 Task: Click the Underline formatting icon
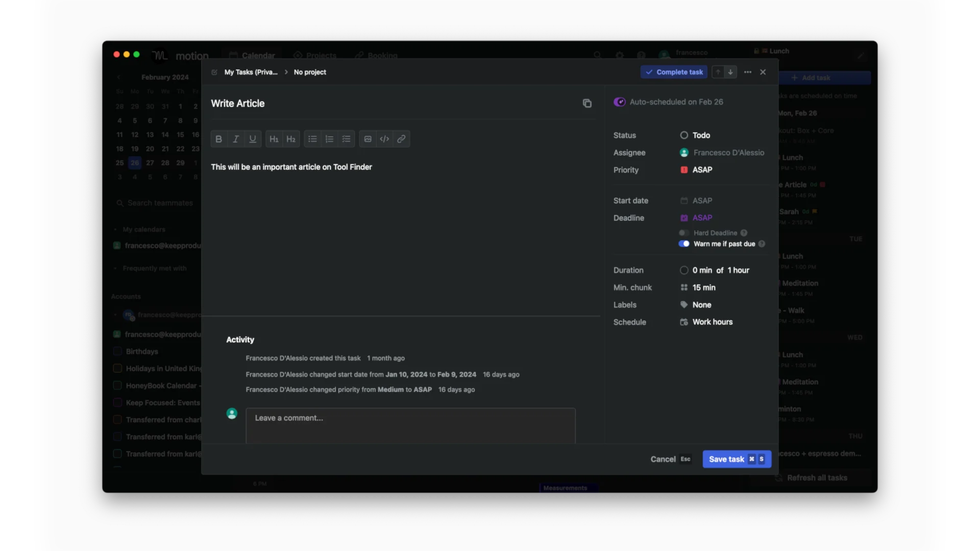[253, 139]
